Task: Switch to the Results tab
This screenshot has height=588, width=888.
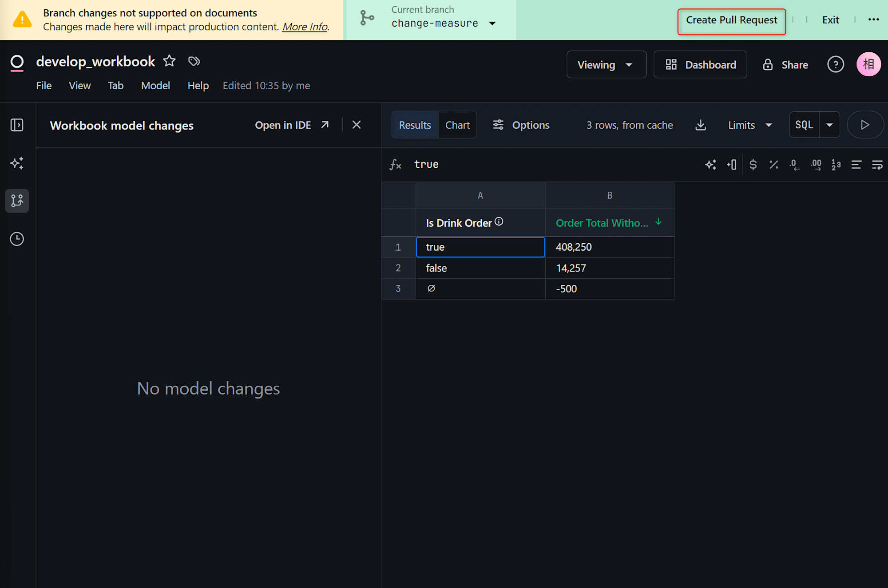Action: click(x=415, y=125)
